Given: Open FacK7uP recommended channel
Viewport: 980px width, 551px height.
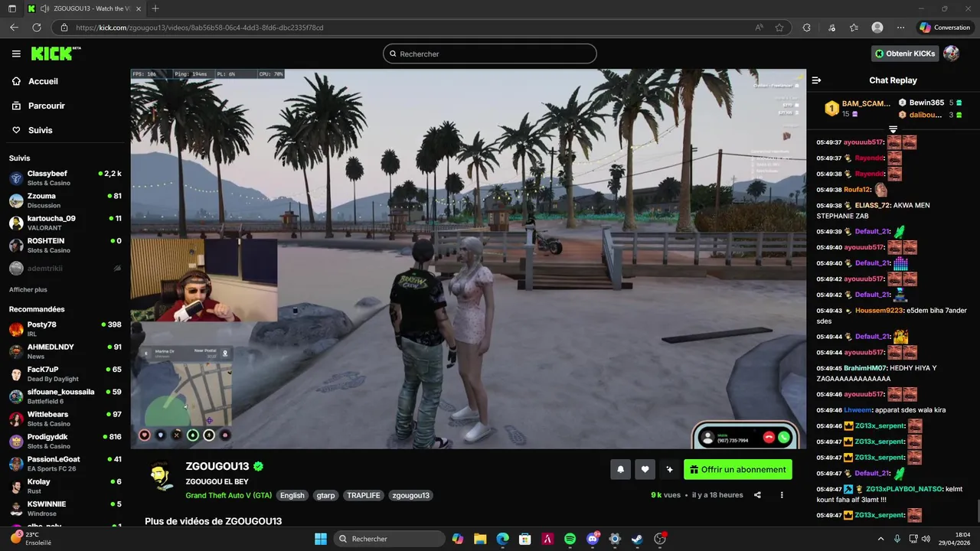Looking at the screenshot, I should pos(65,373).
